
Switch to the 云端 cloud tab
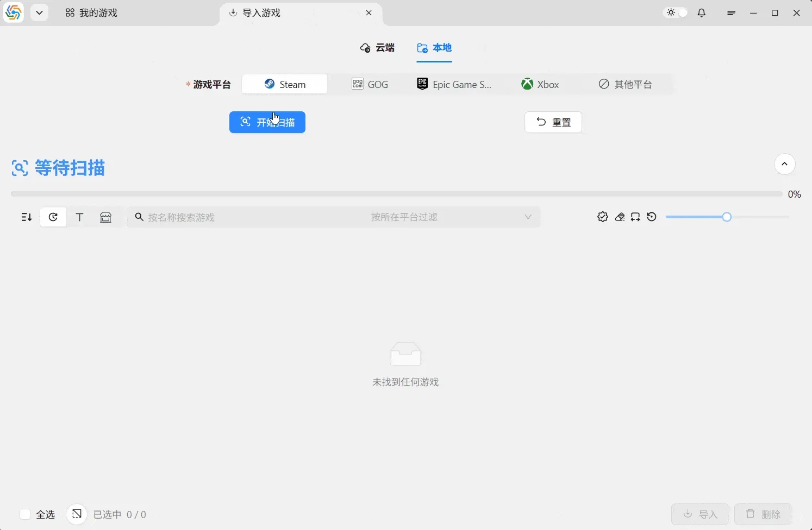coord(377,48)
